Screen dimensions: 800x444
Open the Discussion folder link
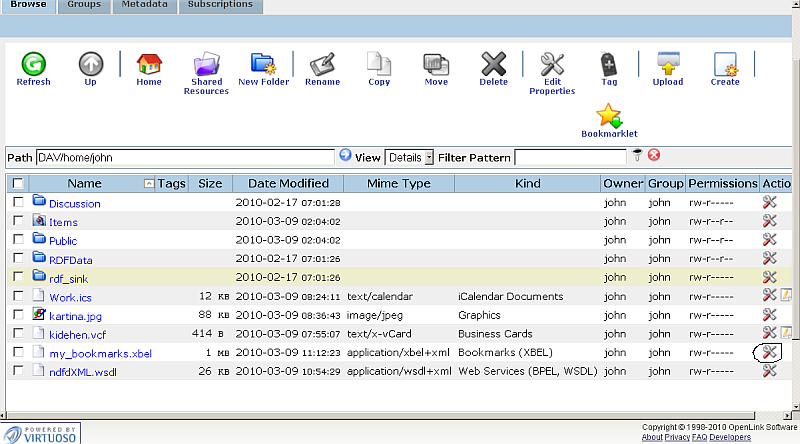[x=75, y=203]
